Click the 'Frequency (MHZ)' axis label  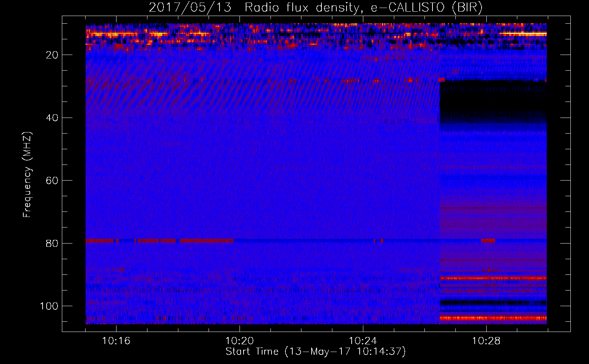pyautogui.click(x=27, y=174)
